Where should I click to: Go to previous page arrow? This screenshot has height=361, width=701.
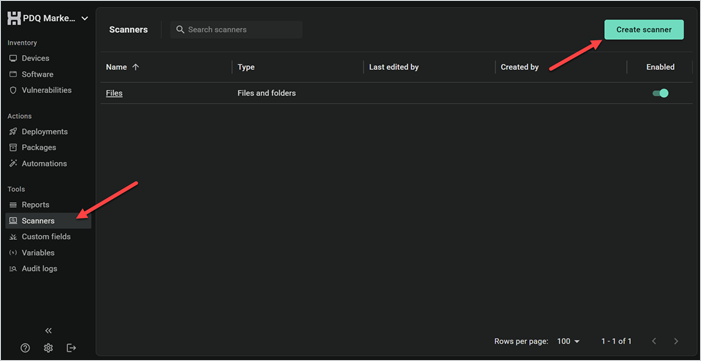[x=654, y=341]
